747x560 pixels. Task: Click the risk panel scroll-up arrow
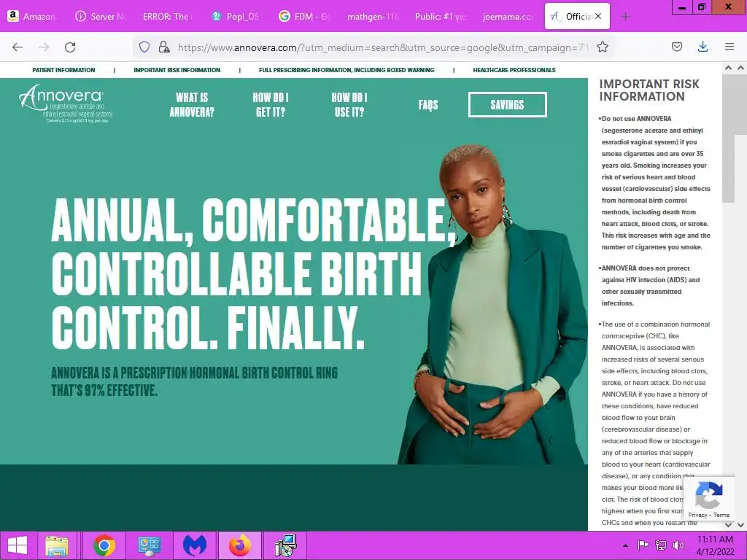pos(728,68)
